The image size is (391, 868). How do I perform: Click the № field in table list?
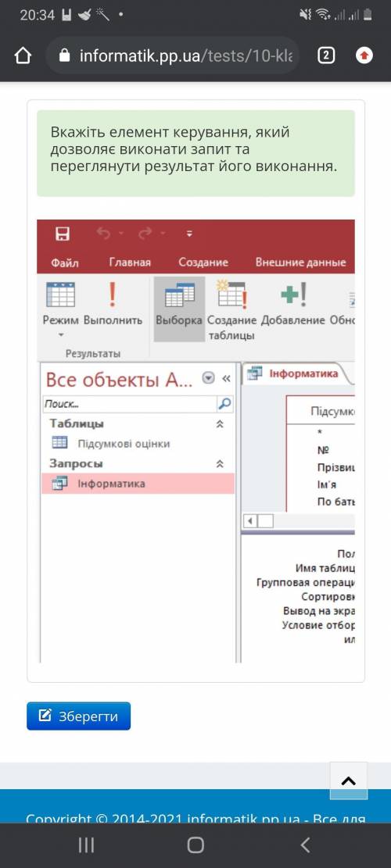(323, 450)
